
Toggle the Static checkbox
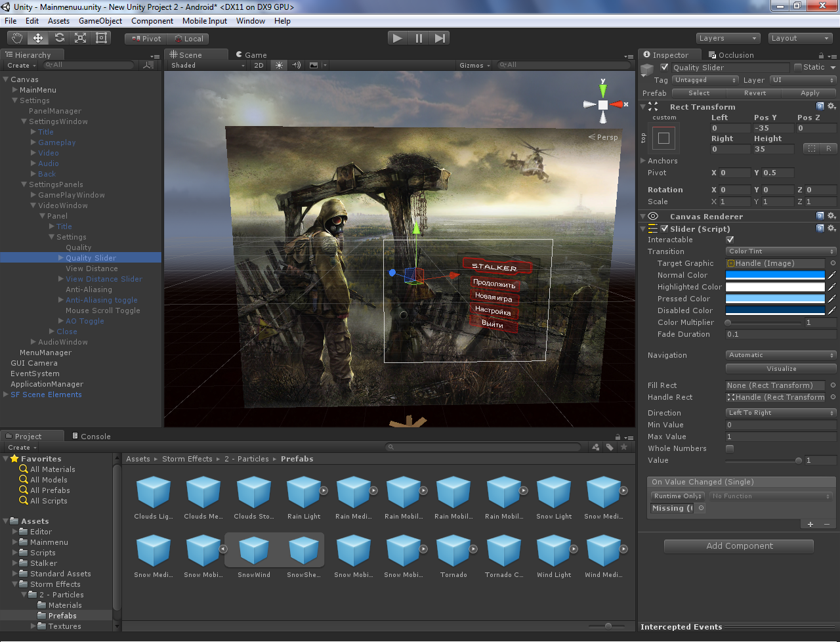pos(798,67)
